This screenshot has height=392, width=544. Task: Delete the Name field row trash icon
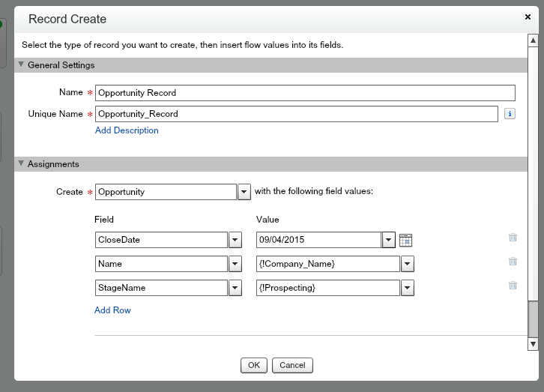click(513, 262)
